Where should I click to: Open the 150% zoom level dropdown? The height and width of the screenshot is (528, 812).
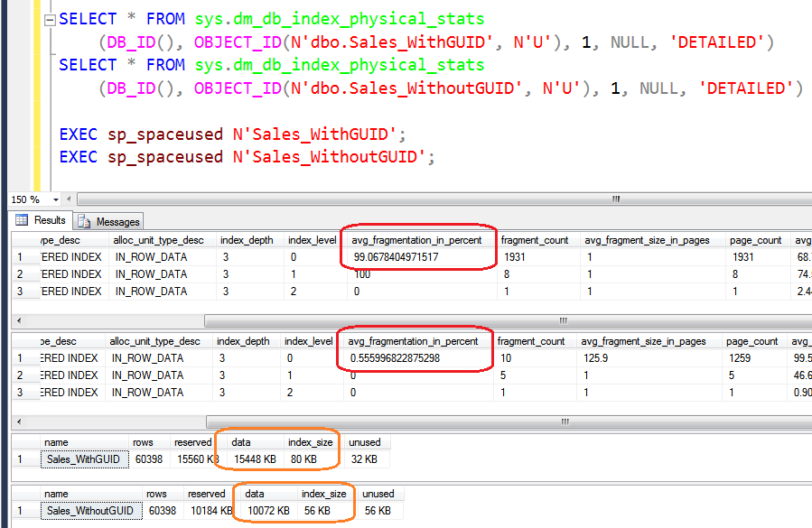click(56, 199)
